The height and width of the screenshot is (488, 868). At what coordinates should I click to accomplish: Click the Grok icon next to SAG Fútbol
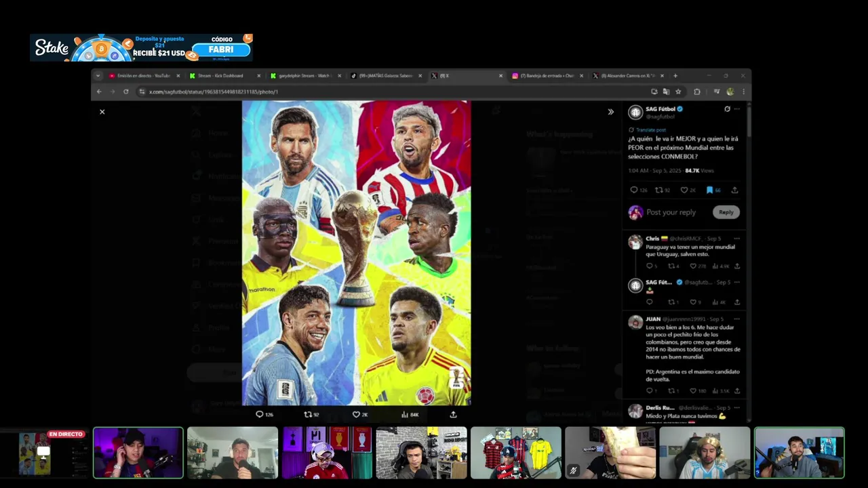[x=727, y=109]
